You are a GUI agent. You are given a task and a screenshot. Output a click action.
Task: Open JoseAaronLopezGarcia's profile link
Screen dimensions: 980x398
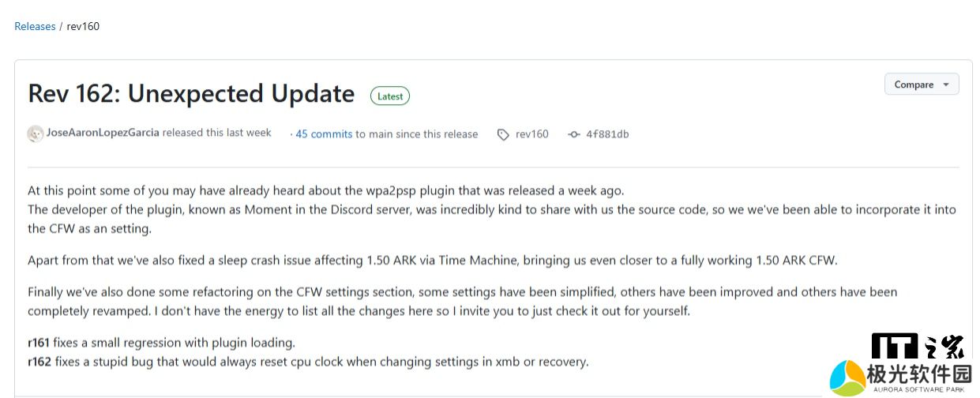point(103,133)
